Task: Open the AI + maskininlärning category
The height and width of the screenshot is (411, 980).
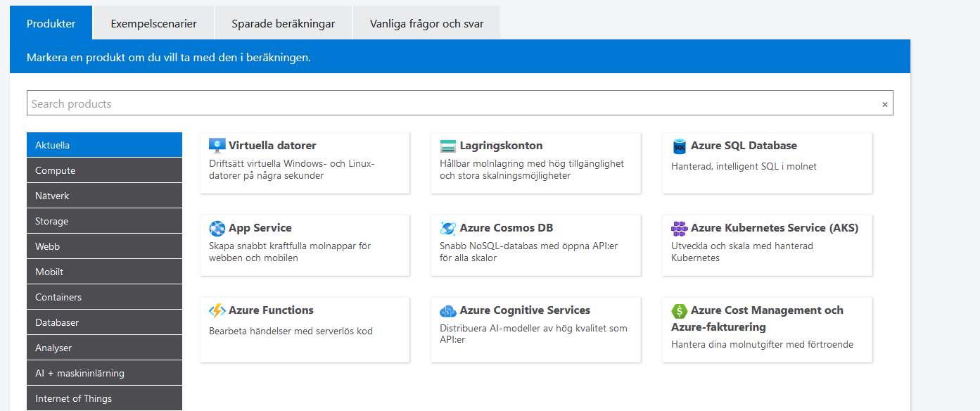Action: click(104, 373)
